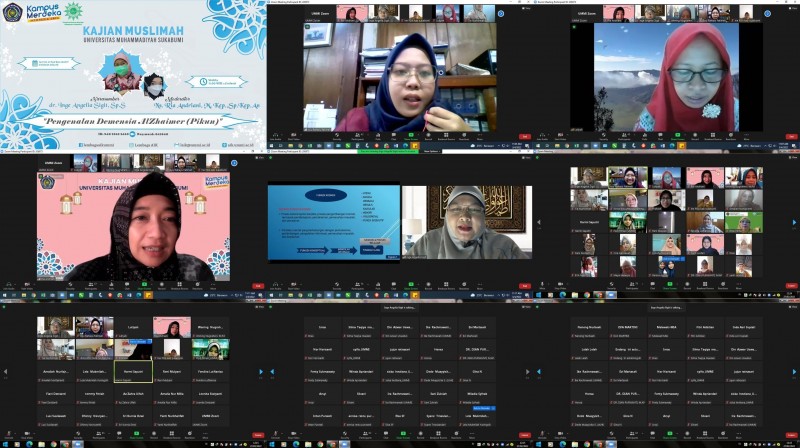Click Join Audio in navy-hijab speaker window
This screenshot has width=800, height=448.
click(276, 137)
